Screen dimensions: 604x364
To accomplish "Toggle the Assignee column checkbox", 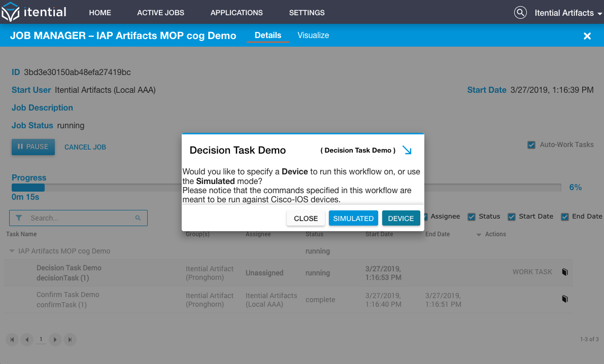I will point(426,216).
